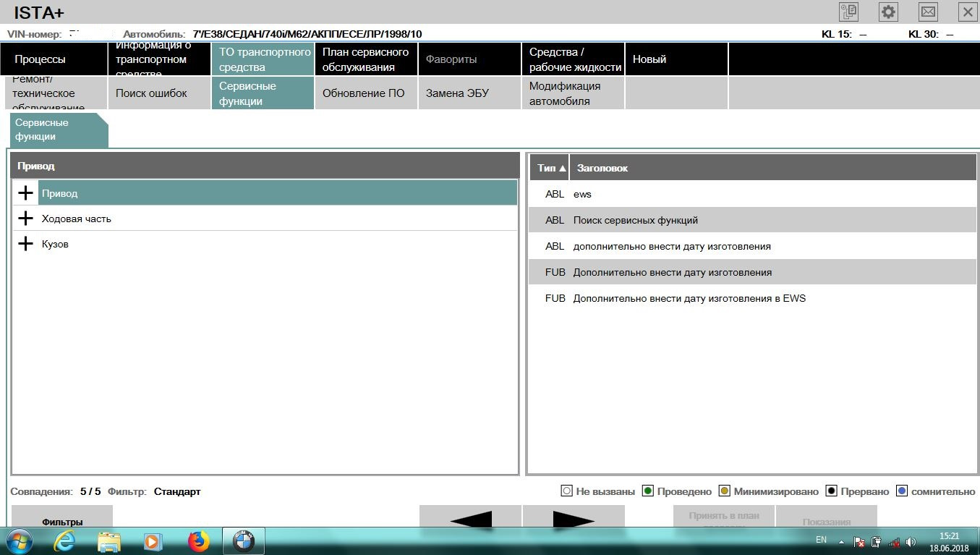
Task: Click the back arrow navigation button
Action: [x=470, y=517]
